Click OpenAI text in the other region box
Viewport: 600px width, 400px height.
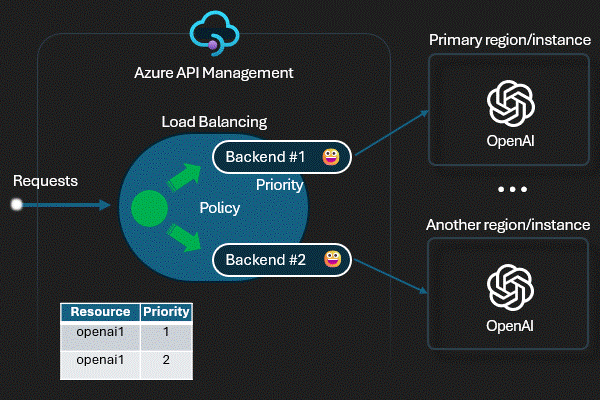510,326
